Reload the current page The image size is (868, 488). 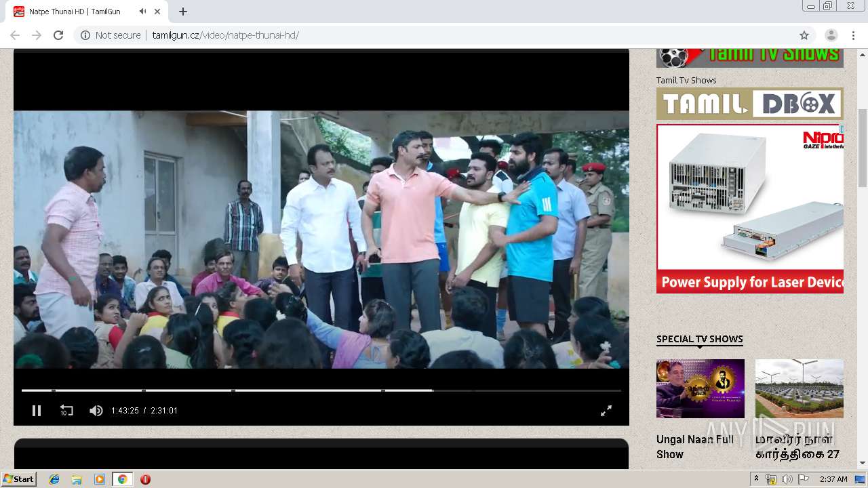click(x=58, y=35)
